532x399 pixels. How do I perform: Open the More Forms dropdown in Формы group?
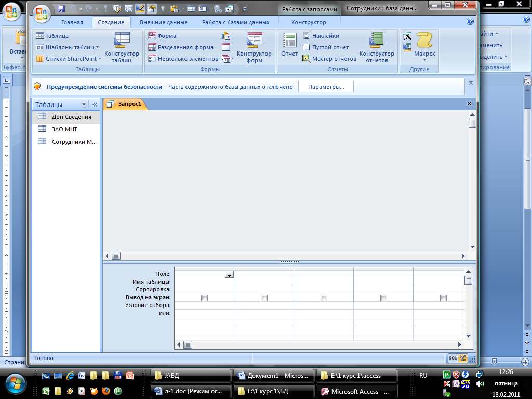228,59
